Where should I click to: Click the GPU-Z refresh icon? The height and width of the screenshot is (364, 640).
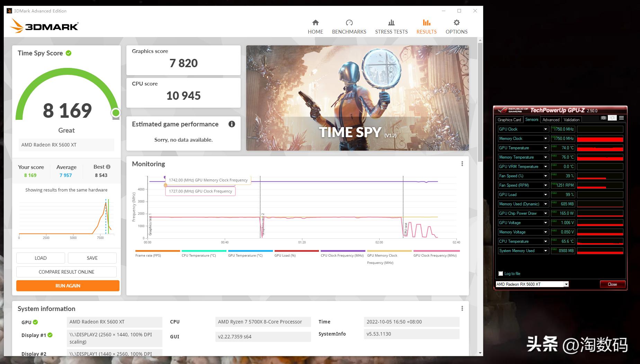(612, 118)
